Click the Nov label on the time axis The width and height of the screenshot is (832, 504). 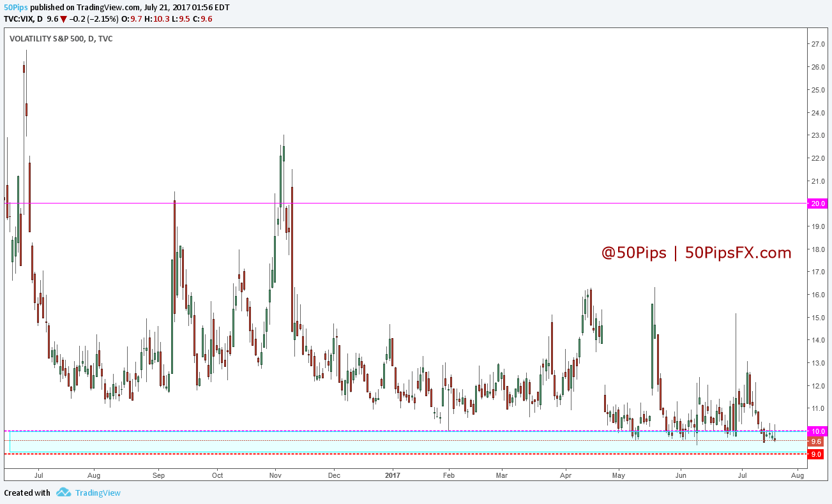coord(275,475)
